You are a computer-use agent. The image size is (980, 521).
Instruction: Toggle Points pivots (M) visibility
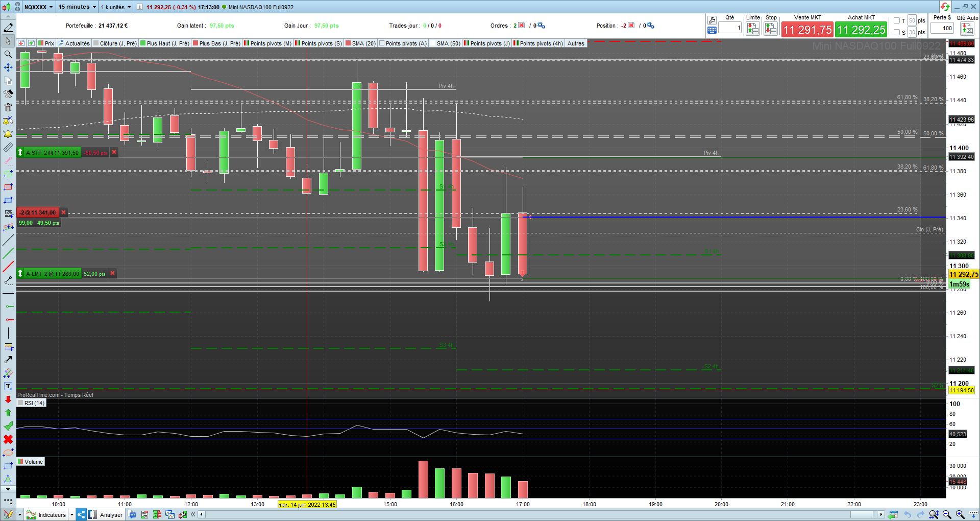[247, 43]
